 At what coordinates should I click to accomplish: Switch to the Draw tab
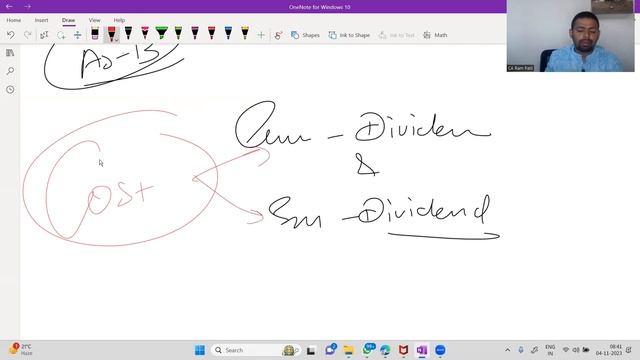[69, 20]
